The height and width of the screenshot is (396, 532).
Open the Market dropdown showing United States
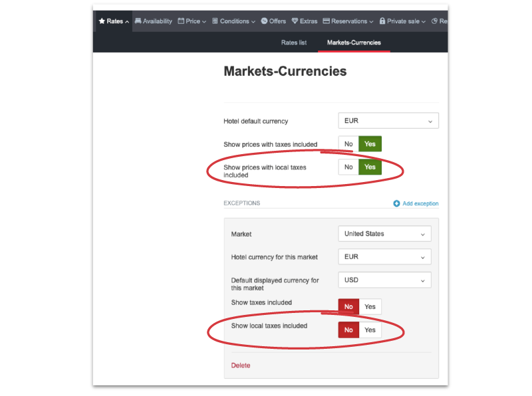click(385, 234)
